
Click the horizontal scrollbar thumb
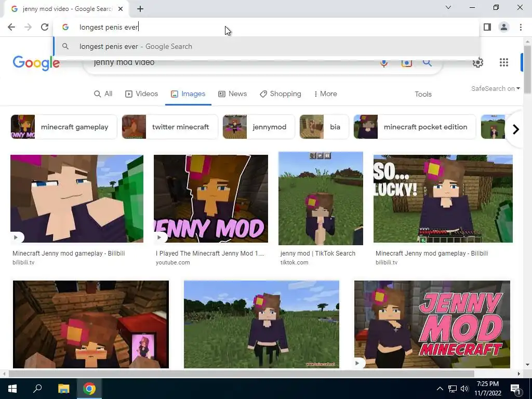coord(241,374)
